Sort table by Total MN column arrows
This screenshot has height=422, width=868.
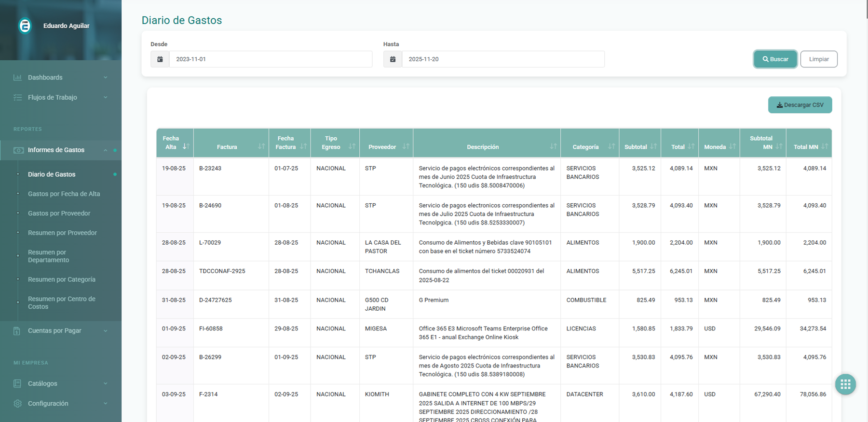point(824,146)
